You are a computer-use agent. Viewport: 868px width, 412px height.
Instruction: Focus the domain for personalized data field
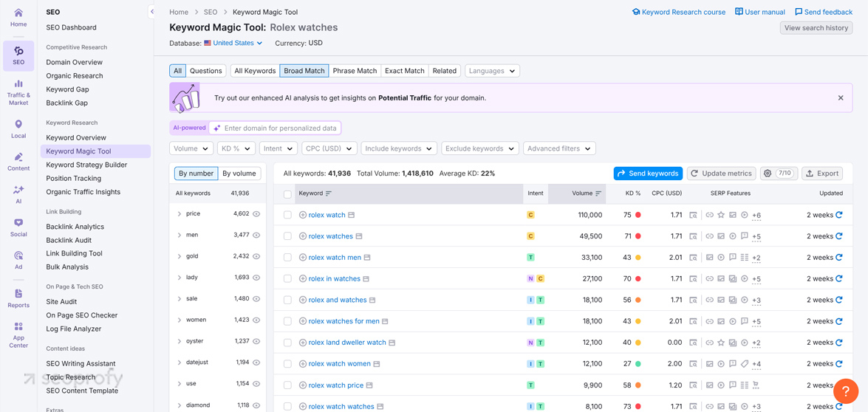click(x=275, y=128)
